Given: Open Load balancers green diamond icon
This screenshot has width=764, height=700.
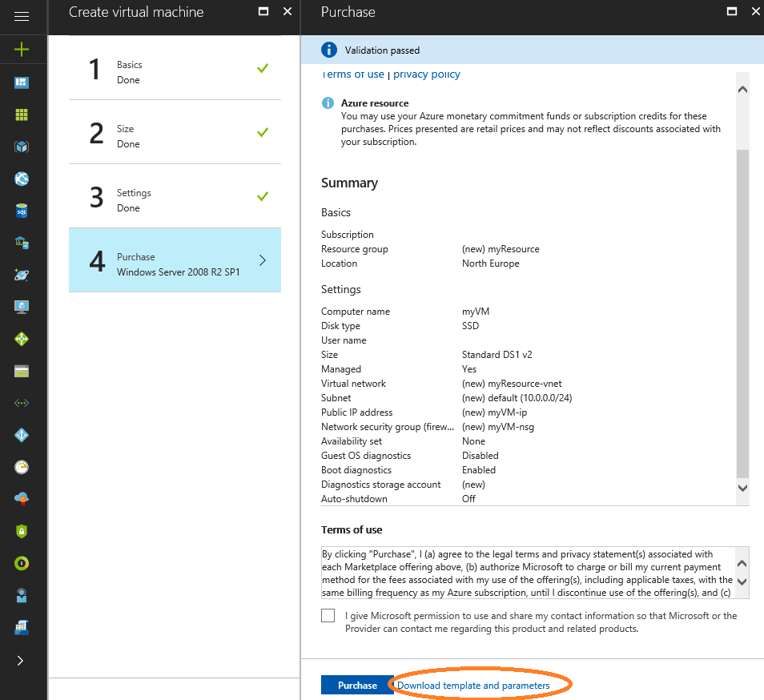Looking at the screenshot, I should click(x=22, y=339).
